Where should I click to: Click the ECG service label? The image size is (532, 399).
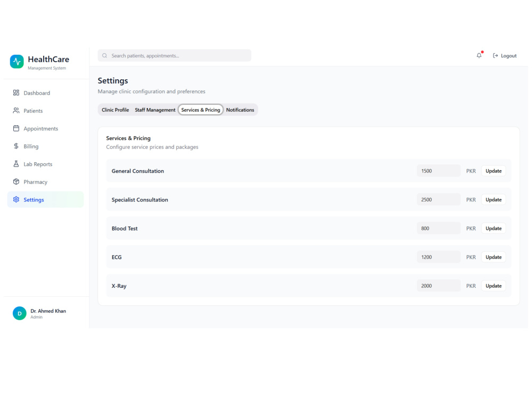tap(117, 257)
